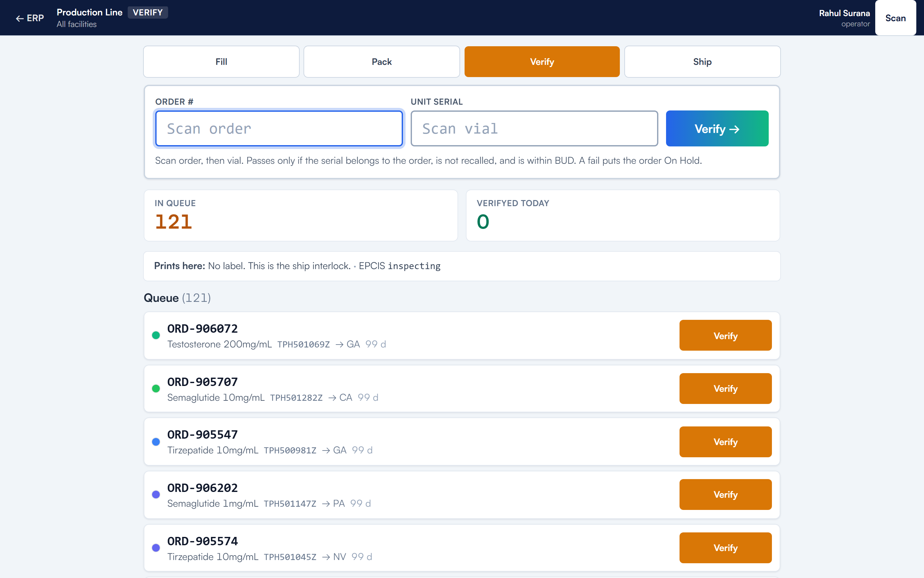Click Semaglutide 1mg/mL product text
This screenshot has height=578, width=924.
click(213, 504)
